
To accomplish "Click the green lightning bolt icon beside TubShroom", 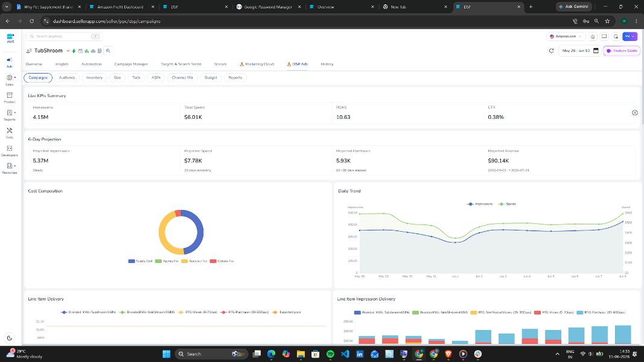I will coord(74,51).
